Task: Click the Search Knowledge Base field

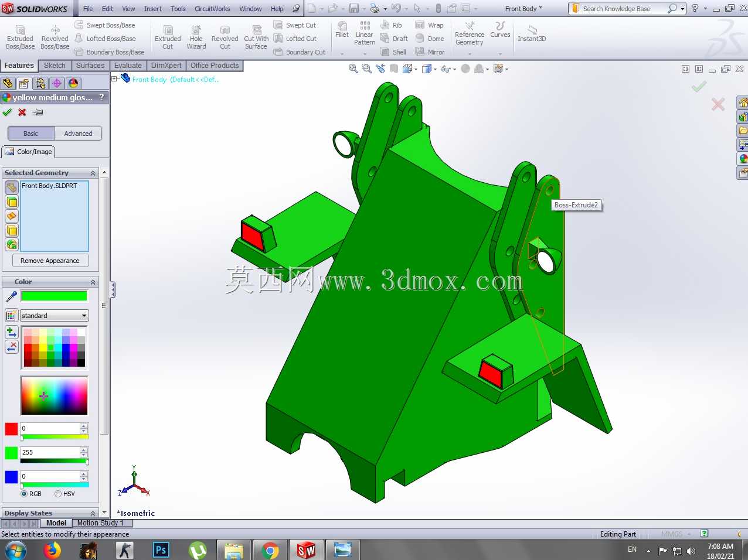Action: [624, 9]
